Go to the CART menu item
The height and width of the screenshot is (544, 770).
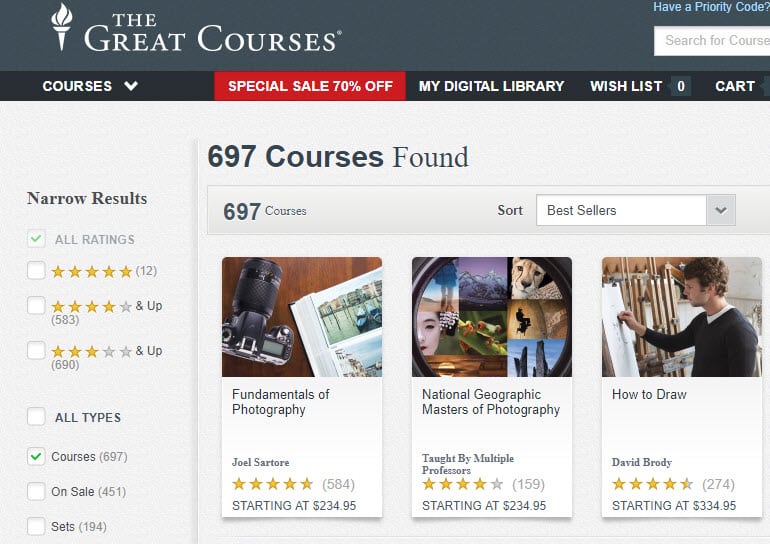(x=735, y=86)
